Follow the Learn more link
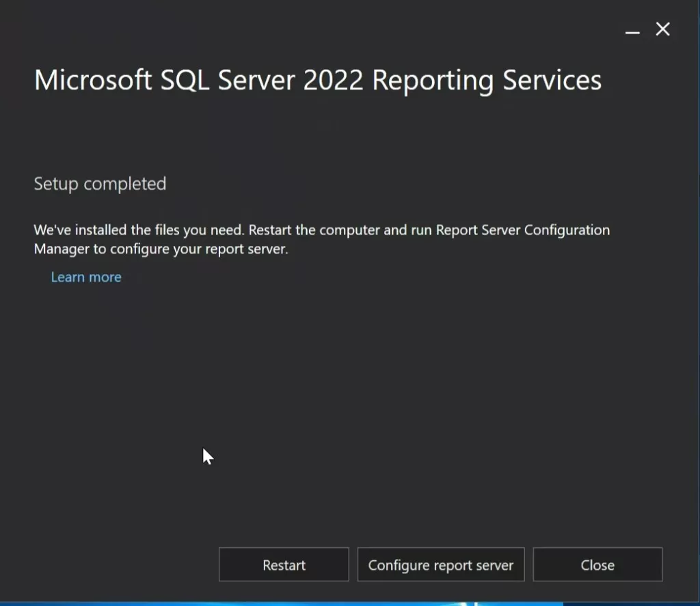 (86, 277)
